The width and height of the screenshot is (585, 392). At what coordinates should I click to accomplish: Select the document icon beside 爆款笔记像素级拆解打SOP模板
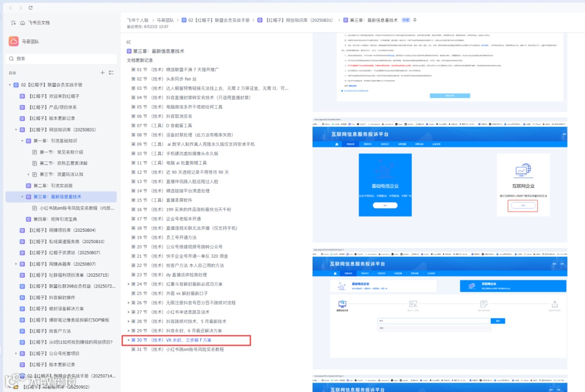pyautogui.click(x=22, y=320)
